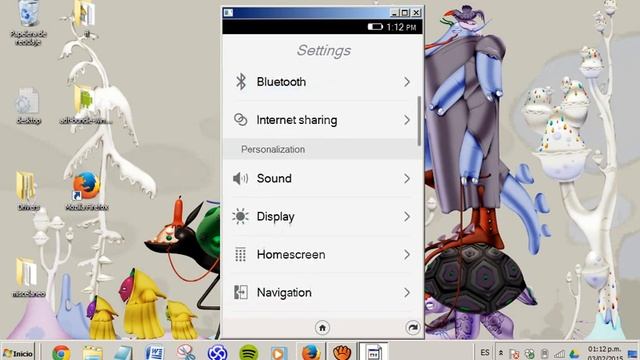Click the Personalization section header
Screen dimensions: 640x360
(322, 149)
